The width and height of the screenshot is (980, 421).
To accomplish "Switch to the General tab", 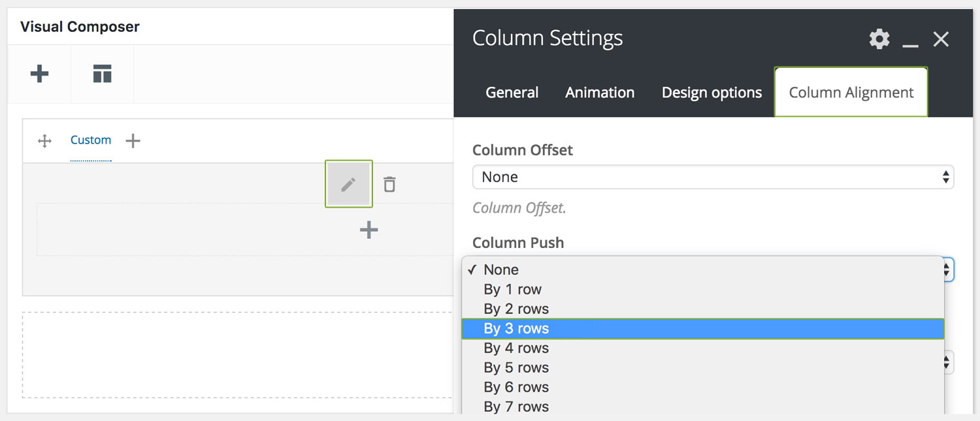I will (x=512, y=93).
